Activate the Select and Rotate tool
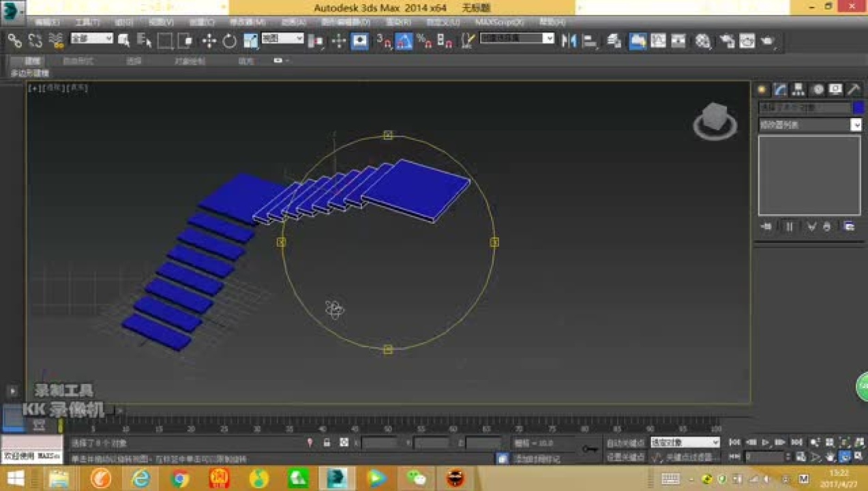 (x=229, y=40)
